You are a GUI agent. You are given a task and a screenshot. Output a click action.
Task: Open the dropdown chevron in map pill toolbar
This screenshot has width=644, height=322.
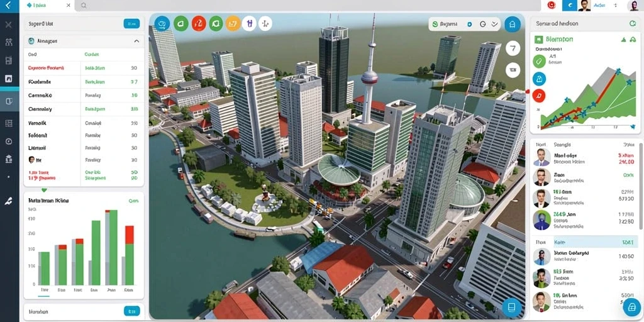[494, 25]
